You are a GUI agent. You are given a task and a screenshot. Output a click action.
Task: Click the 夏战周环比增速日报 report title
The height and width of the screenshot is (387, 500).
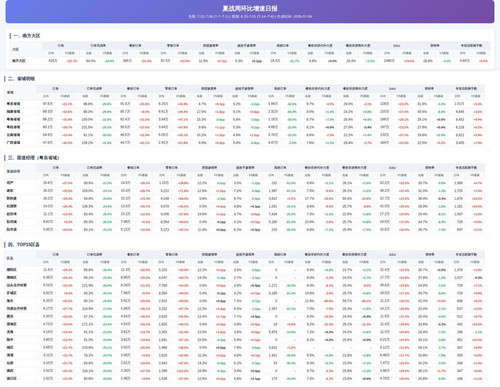[x=250, y=8]
